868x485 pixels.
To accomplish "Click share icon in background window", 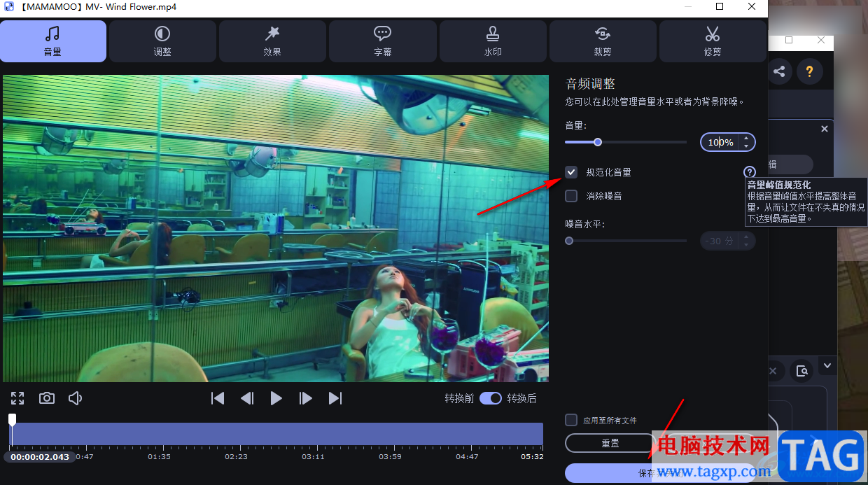I will 779,71.
